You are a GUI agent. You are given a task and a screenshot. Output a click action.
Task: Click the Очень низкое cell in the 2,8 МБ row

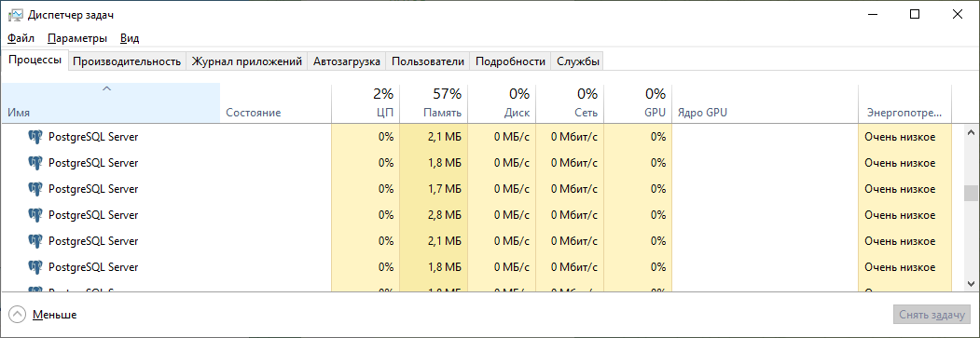point(905,215)
